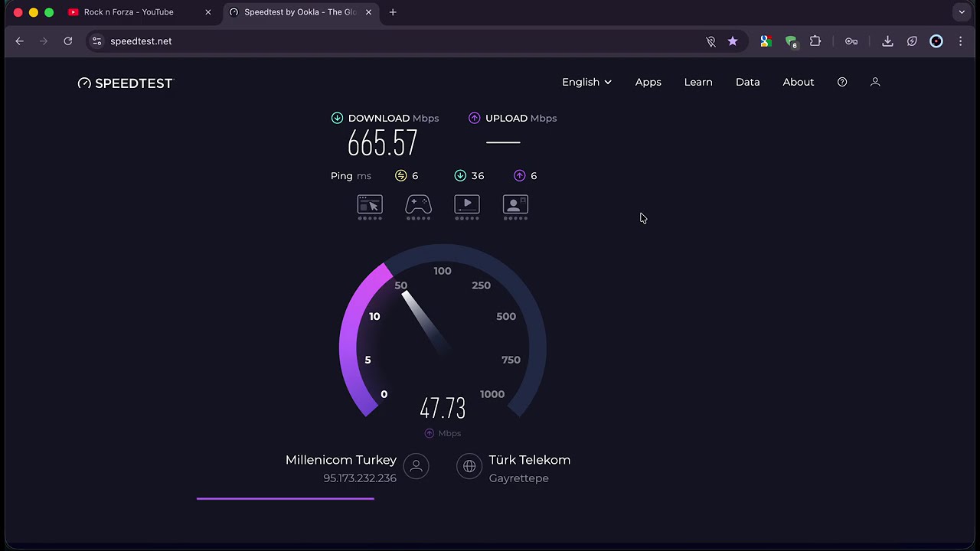Open the Google Translate extension icon
Viewport: 980px width, 551px height.
pyautogui.click(x=766, y=41)
